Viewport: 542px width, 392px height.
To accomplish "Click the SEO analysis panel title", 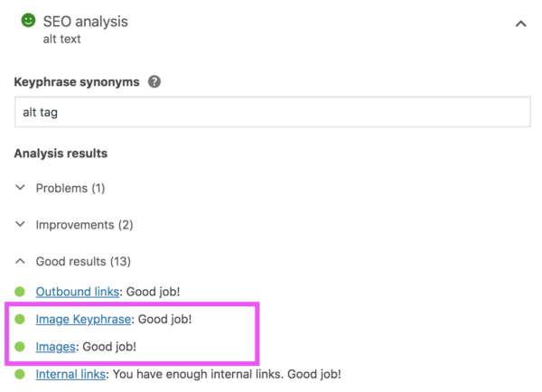I will (x=85, y=21).
